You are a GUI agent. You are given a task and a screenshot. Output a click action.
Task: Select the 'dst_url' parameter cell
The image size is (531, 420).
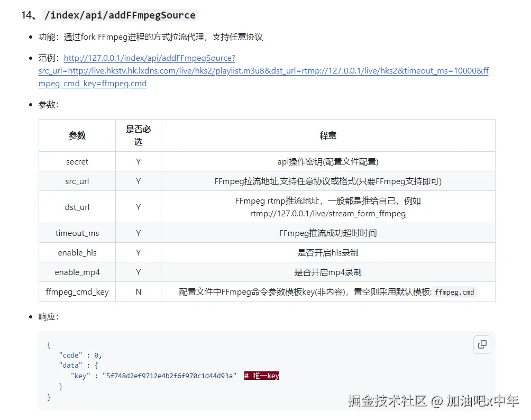77,207
